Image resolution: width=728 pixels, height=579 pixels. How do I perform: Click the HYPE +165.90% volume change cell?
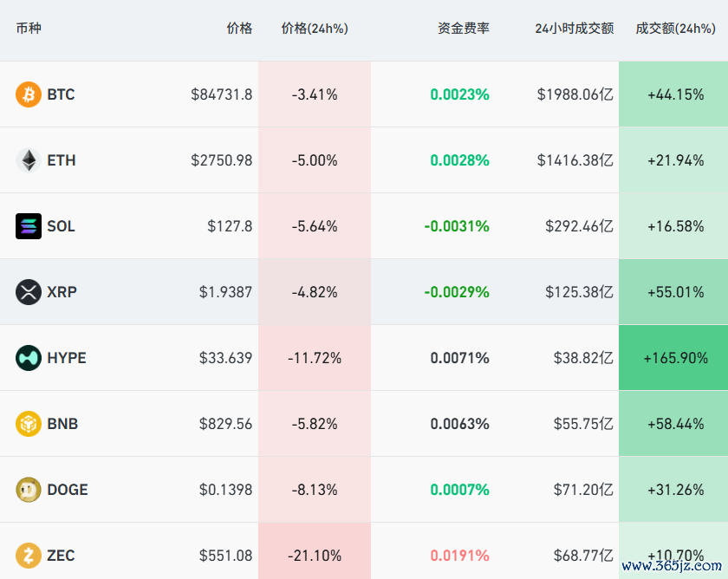click(675, 358)
